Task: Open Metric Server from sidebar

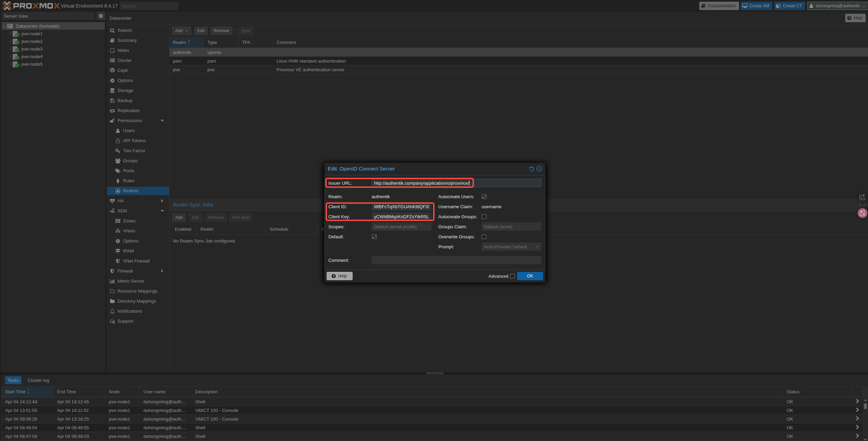Action: tap(131, 281)
